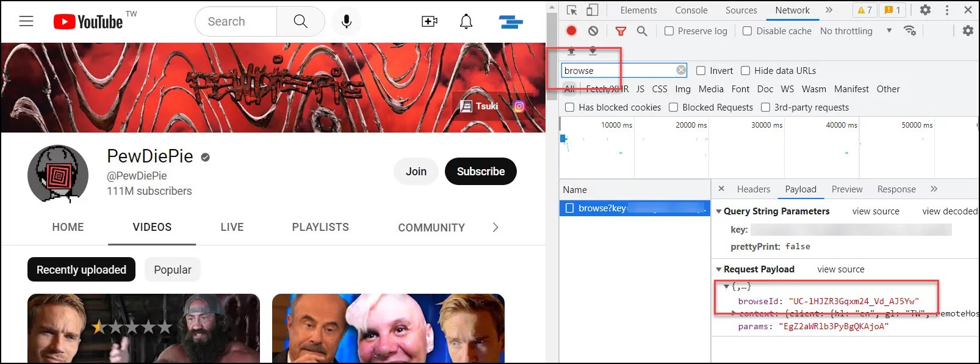Open the Preview tab

coord(847,189)
